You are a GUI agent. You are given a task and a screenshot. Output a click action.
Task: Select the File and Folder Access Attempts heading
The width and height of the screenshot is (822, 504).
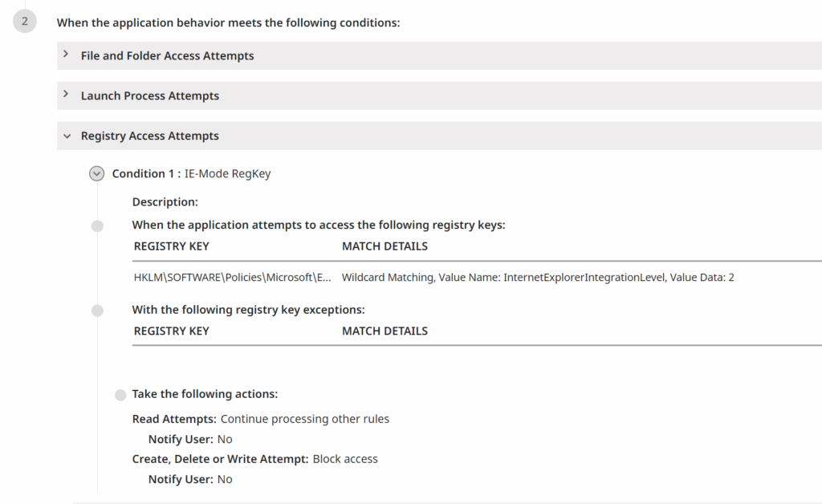167,56
